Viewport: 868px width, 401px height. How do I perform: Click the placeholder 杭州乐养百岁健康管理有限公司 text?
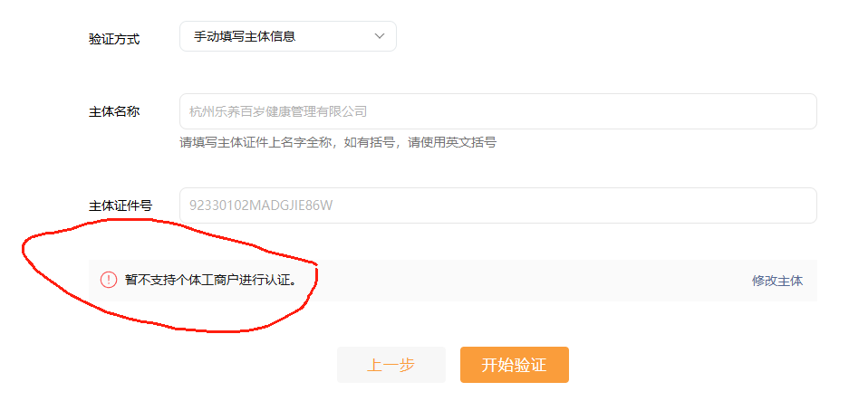[x=278, y=111]
